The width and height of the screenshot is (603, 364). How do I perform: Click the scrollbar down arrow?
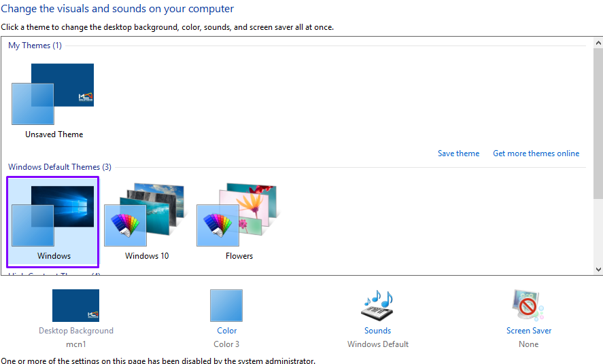[598, 270]
